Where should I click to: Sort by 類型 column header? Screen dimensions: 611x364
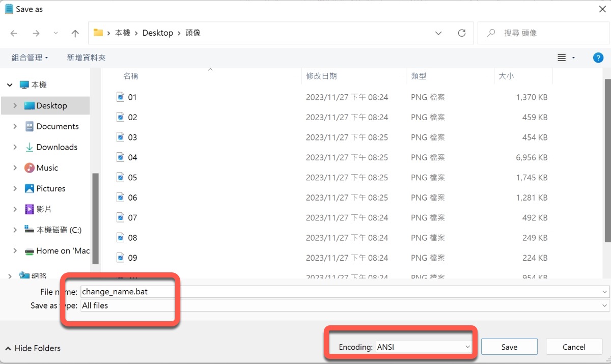419,76
